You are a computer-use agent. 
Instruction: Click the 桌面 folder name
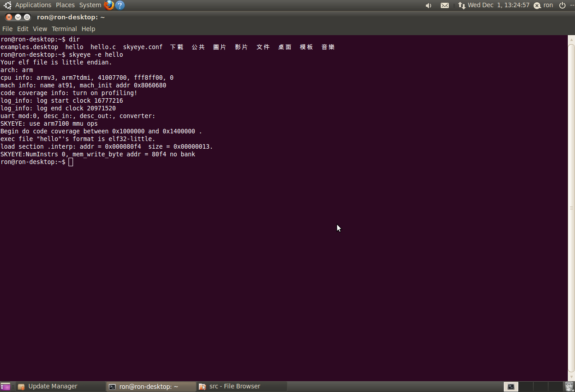tap(285, 47)
